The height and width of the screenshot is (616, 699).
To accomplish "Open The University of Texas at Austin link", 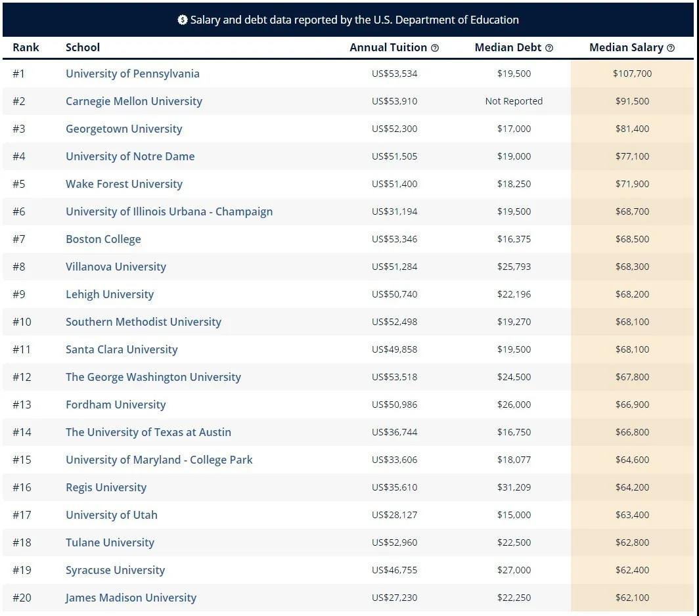I will pyautogui.click(x=148, y=432).
